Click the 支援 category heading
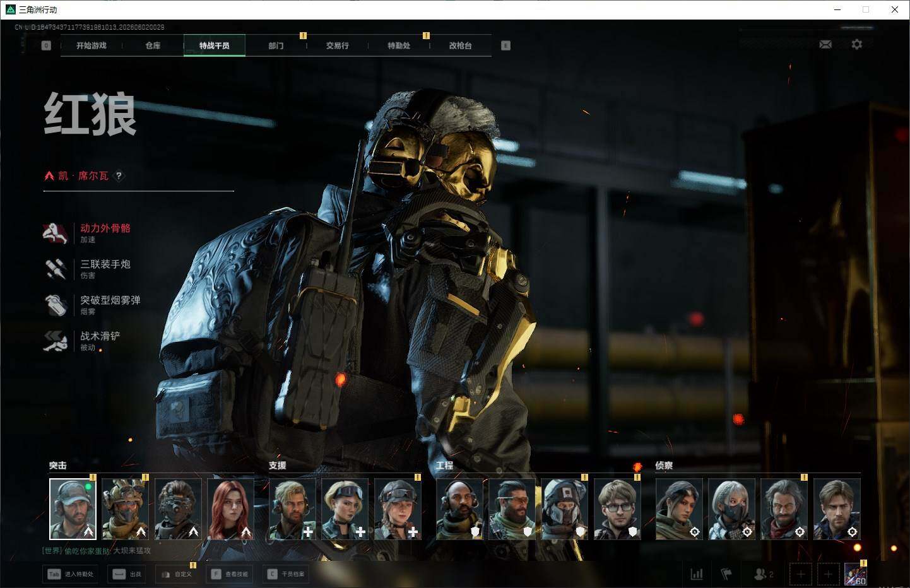The width and height of the screenshot is (910, 588). 278,466
